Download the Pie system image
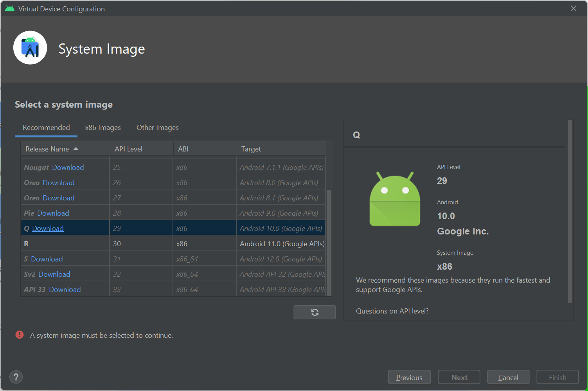588x391 pixels. point(53,213)
